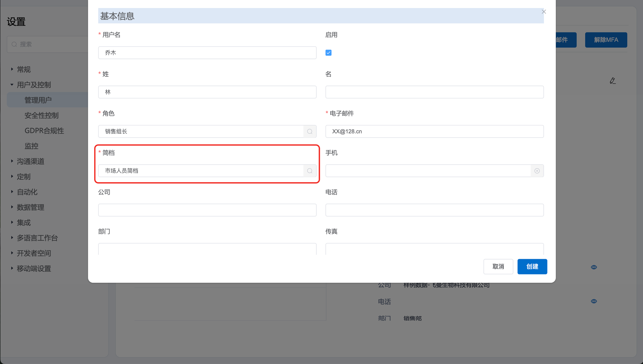Open 安全性控制 in the sidebar
The height and width of the screenshot is (364, 643).
click(x=41, y=115)
